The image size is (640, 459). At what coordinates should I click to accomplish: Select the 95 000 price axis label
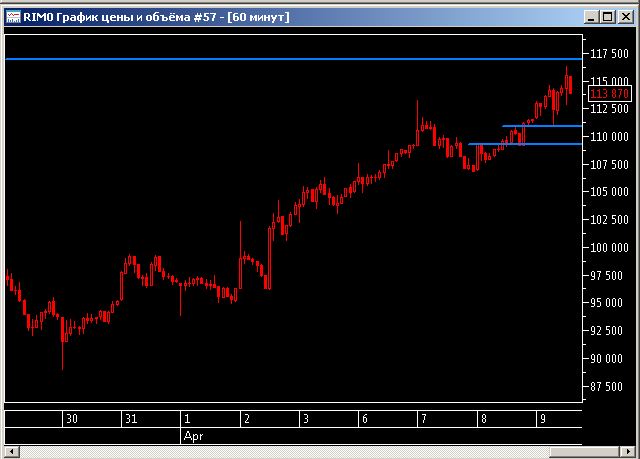607,303
